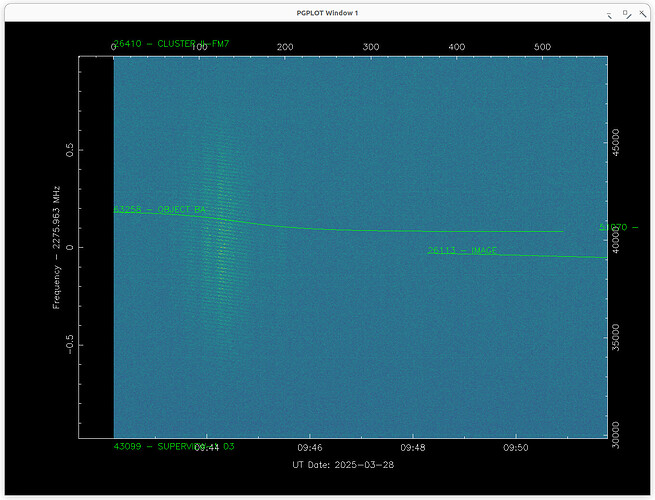Screen dimensions: 655x500
Task: Click the label 63258 – OBJECT BA
Action: pos(160,209)
